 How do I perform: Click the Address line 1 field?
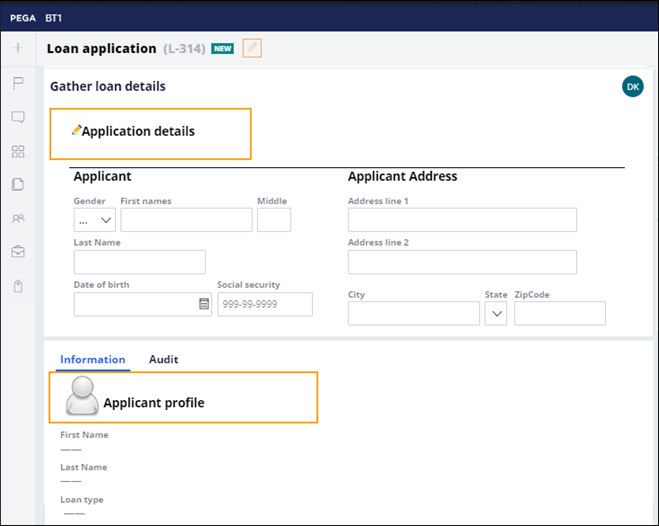point(462,220)
